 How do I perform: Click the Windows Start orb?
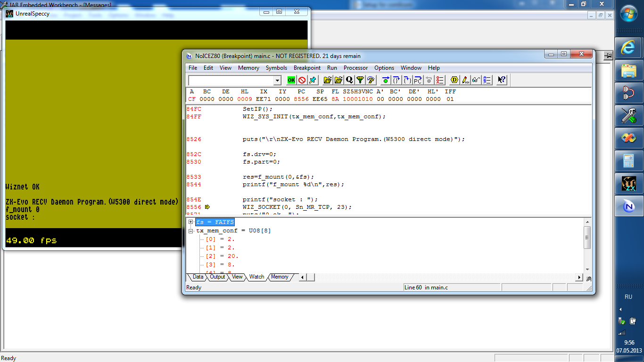(629, 14)
